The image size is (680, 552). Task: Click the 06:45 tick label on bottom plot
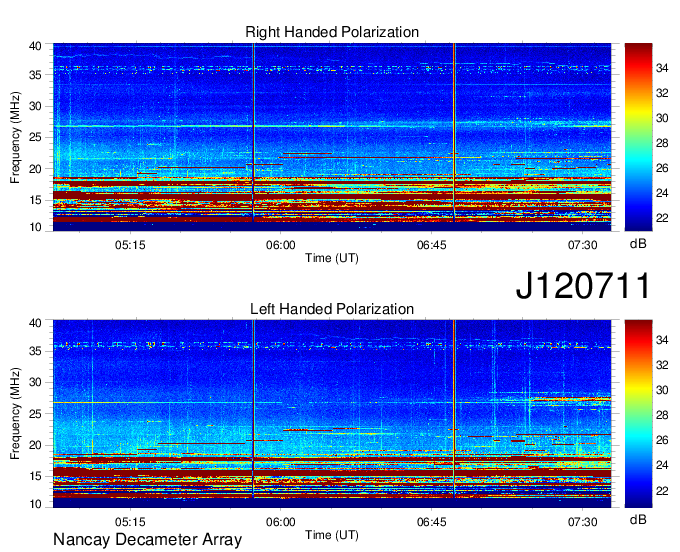(x=432, y=522)
